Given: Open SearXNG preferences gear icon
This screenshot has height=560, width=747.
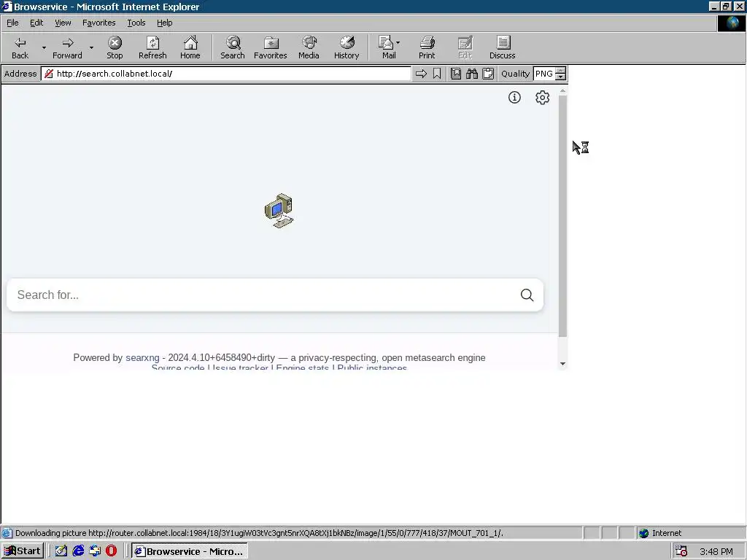Looking at the screenshot, I should [542, 98].
